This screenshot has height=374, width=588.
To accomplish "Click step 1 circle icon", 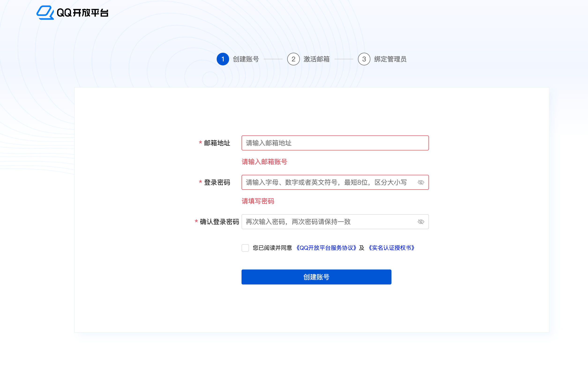I will tap(223, 59).
